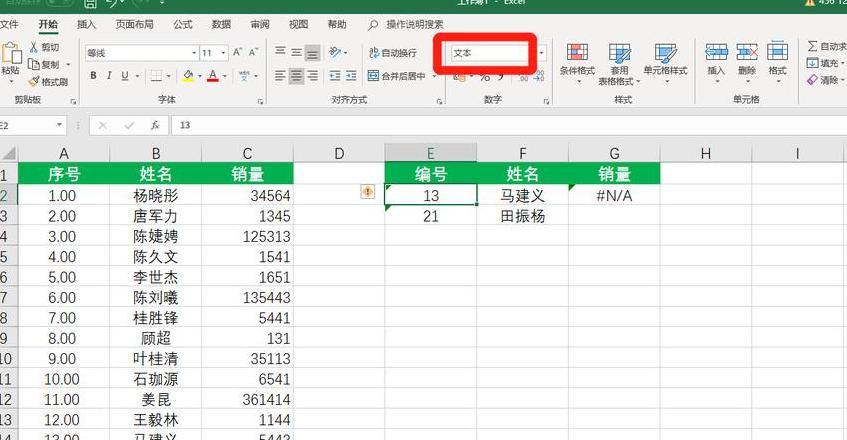The height and width of the screenshot is (440, 847).
Task: Click the Paste (粘贴) clipboard icon
Action: [11, 53]
